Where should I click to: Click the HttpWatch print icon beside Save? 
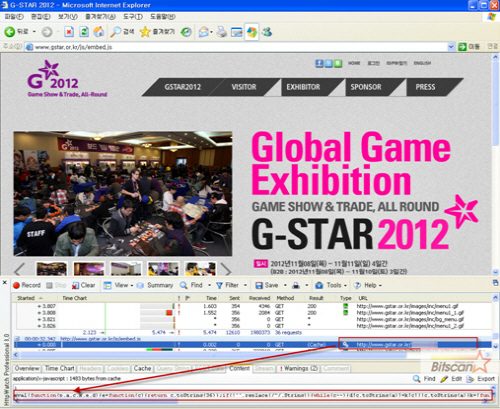296,286
